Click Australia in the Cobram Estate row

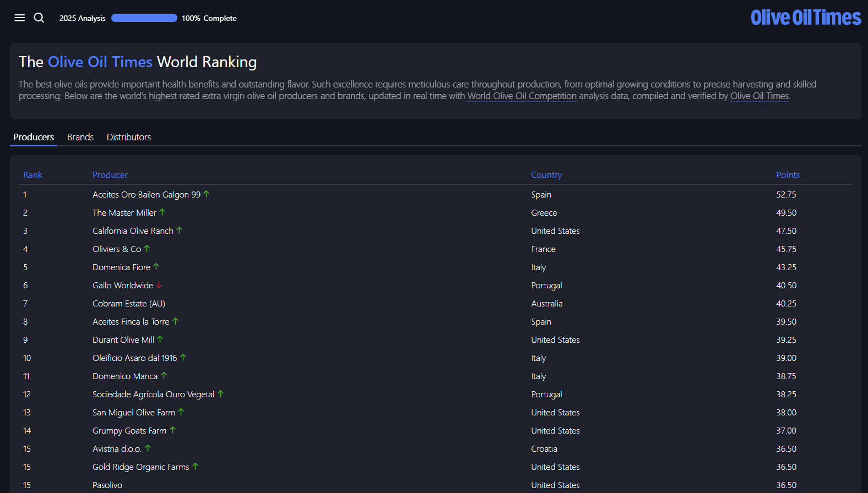(x=547, y=304)
